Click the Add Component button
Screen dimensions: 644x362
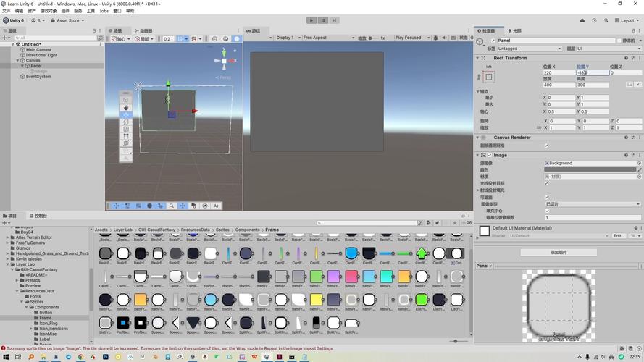pos(559,253)
